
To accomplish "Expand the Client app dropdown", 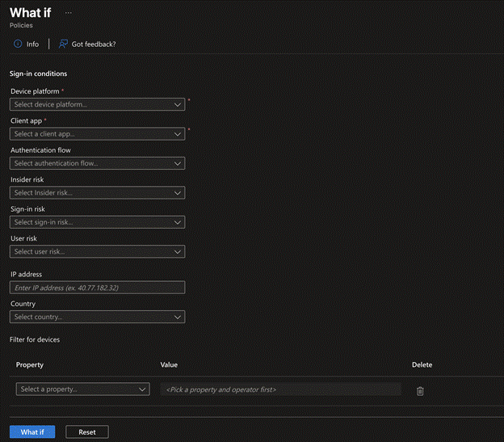I will click(97, 134).
